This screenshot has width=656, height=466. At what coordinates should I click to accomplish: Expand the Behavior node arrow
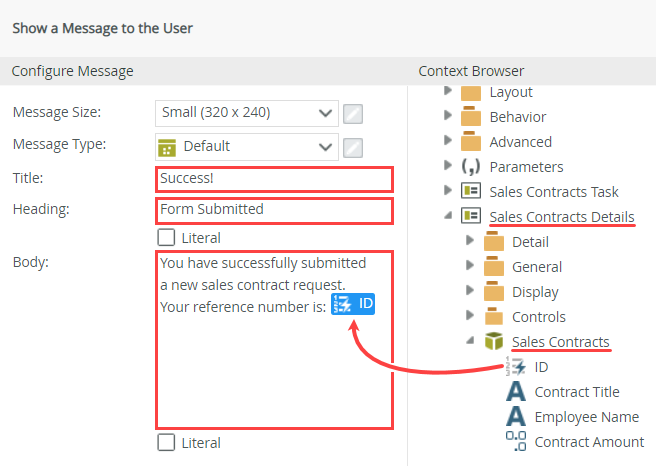[x=448, y=115]
